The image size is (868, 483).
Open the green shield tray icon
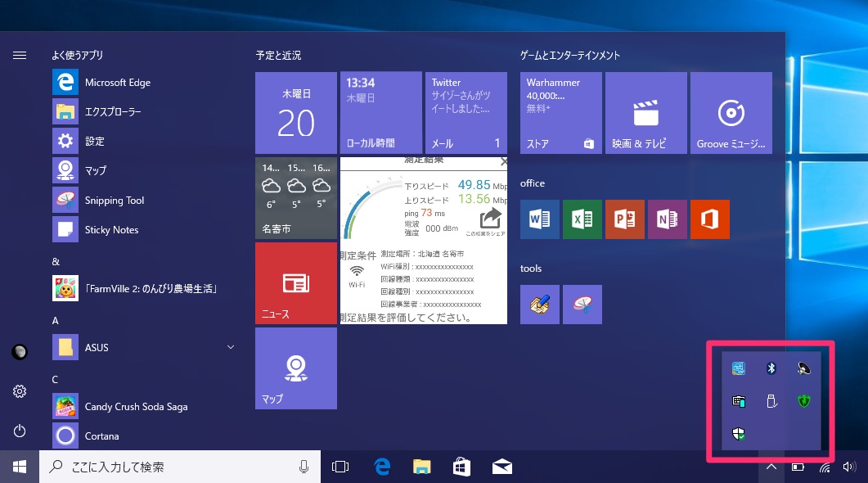pos(804,401)
